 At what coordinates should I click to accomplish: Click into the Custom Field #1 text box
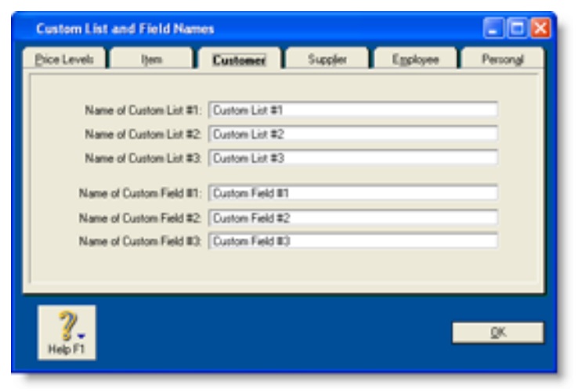point(353,192)
